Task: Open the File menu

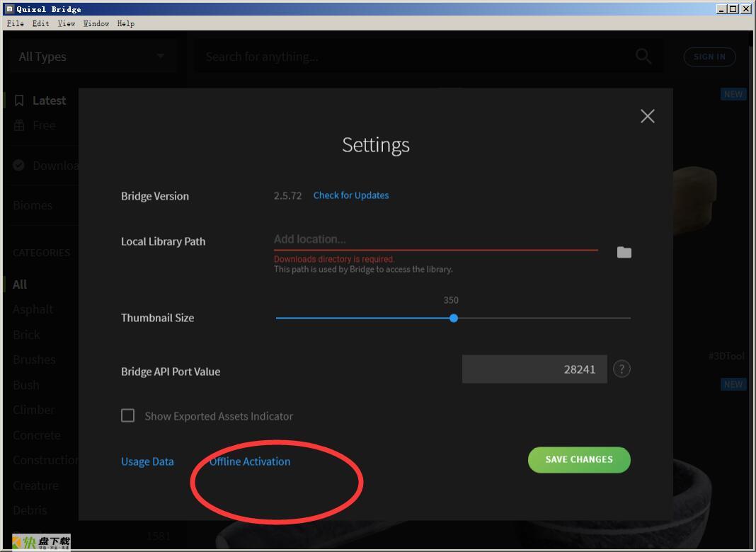Action: click(16, 23)
